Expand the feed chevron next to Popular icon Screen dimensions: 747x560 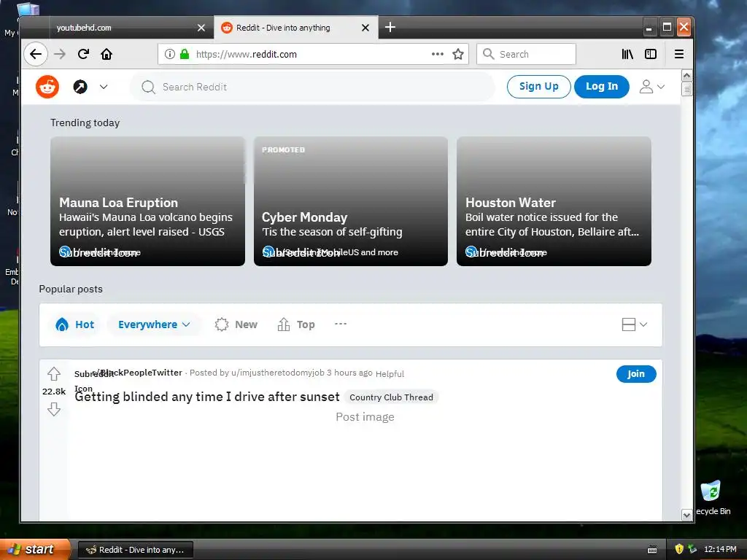click(x=104, y=87)
